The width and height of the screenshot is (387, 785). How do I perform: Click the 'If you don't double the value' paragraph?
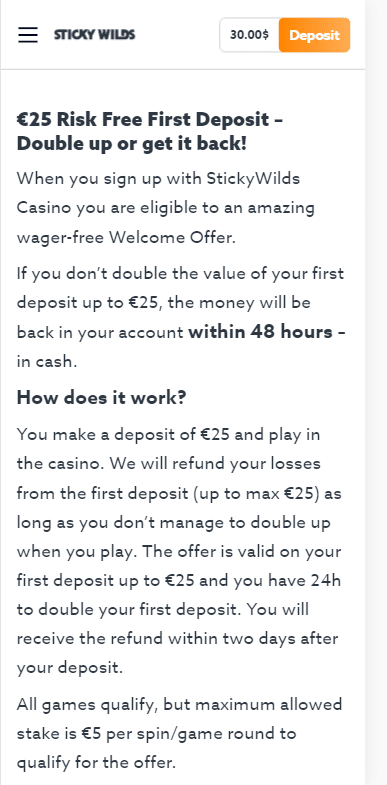point(181,317)
